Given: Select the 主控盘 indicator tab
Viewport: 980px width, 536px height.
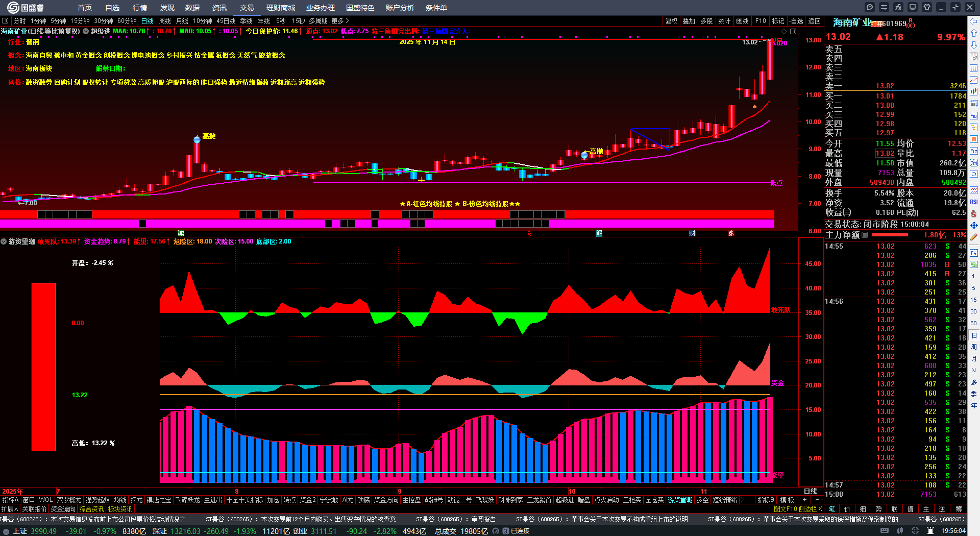Looking at the screenshot, I should [x=411, y=500].
